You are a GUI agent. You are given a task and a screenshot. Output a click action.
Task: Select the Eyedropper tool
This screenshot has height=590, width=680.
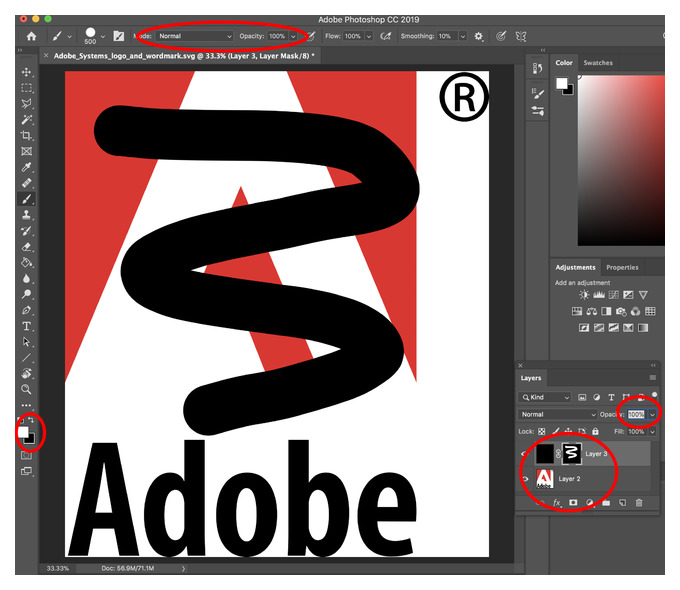[x=26, y=167]
